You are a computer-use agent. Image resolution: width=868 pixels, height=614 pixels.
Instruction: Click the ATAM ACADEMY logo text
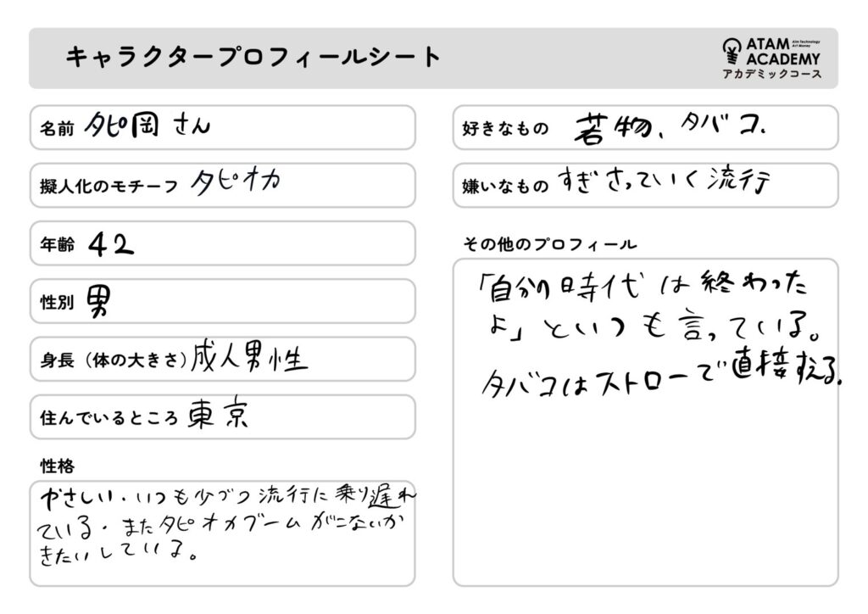coord(782,51)
